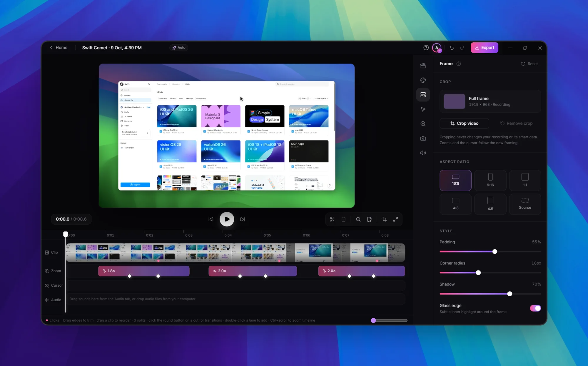Click the trash delete icon
The image size is (588, 366).
click(343, 219)
